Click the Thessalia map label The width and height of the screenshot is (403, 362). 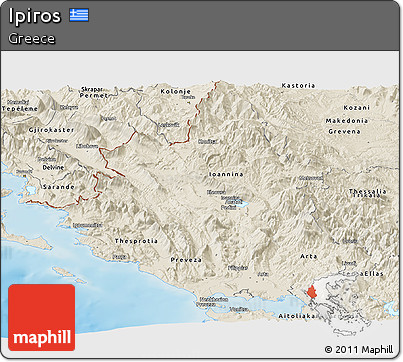[368, 191]
